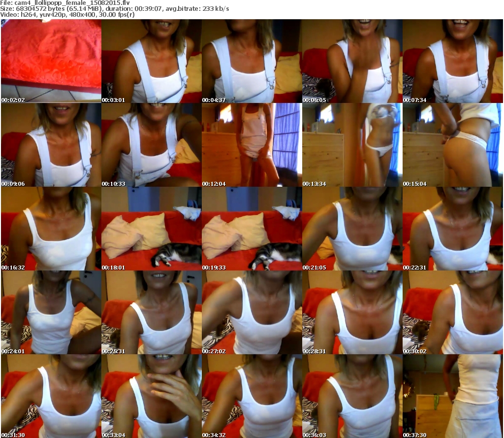The width and height of the screenshot is (504, 438).
Task: Open the thumbnail stamped 00:03:01
Action: (152, 61)
